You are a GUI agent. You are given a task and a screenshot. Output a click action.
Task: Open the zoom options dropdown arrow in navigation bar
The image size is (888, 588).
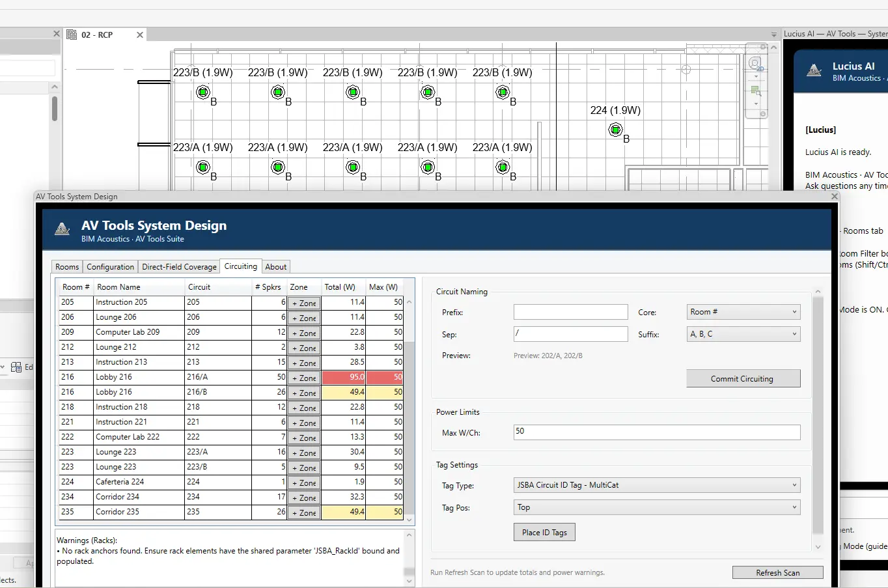(x=755, y=104)
